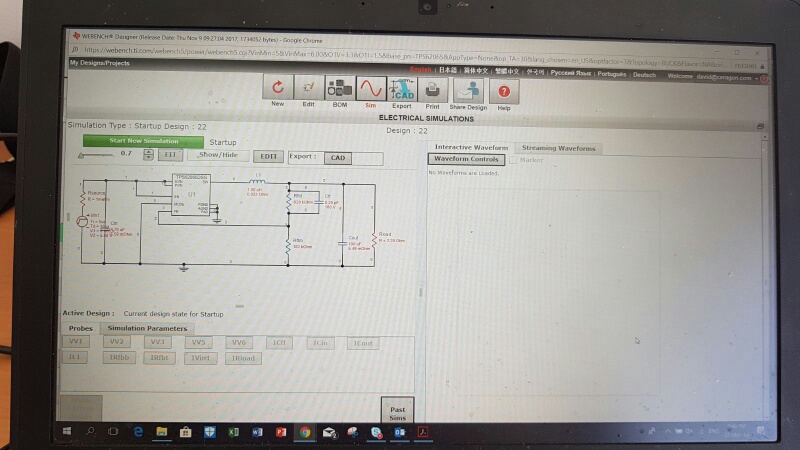The width and height of the screenshot is (800, 450).
Task: Open Outlook from the taskbar
Action: tap(400, 433)
